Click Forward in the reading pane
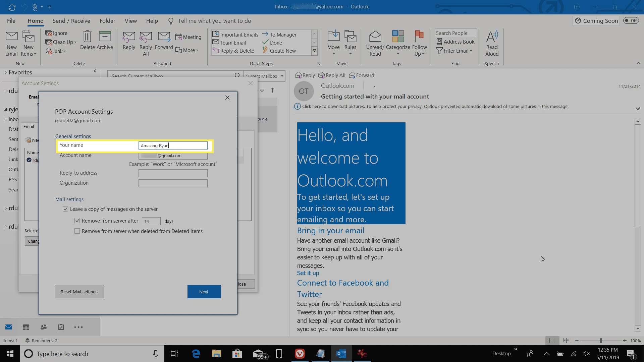 tap(362, 75)
